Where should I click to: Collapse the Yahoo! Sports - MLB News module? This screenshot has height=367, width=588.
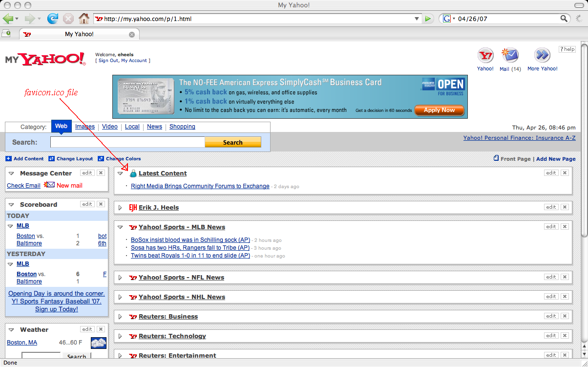point(120,227)
